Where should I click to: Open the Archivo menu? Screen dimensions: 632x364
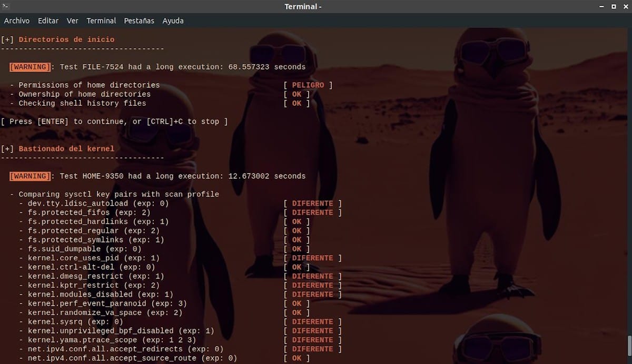pos(17,21)
